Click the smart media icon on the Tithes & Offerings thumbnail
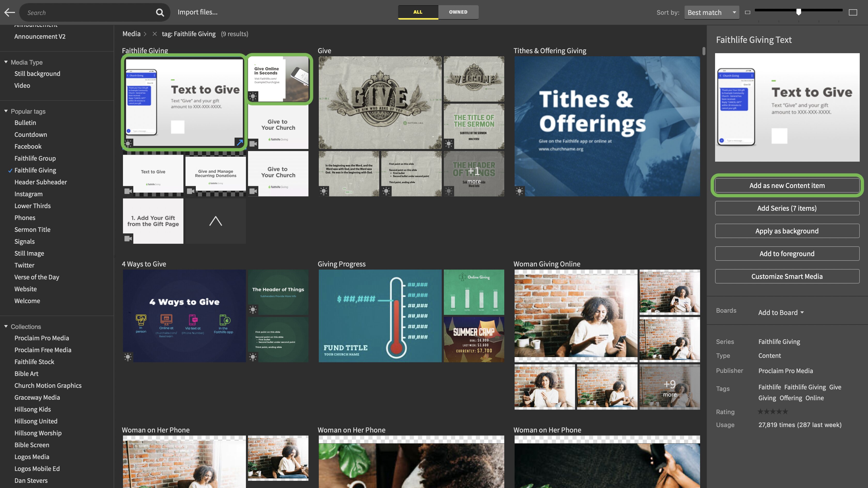The width and height of the screenshot is (868, 488). pyautogui.click(x=520, y=191)
